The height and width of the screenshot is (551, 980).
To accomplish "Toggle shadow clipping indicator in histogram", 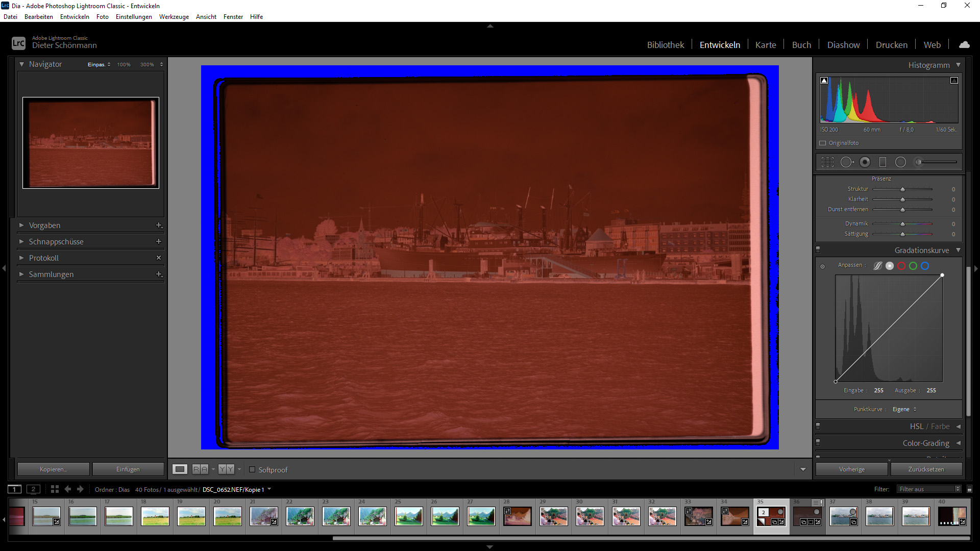I will [824, 80].
